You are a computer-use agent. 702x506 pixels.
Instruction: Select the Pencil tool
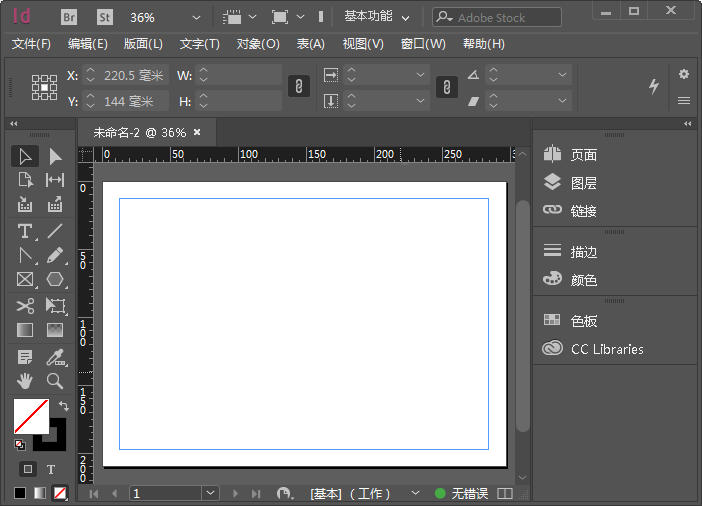(x=55, y=256)
